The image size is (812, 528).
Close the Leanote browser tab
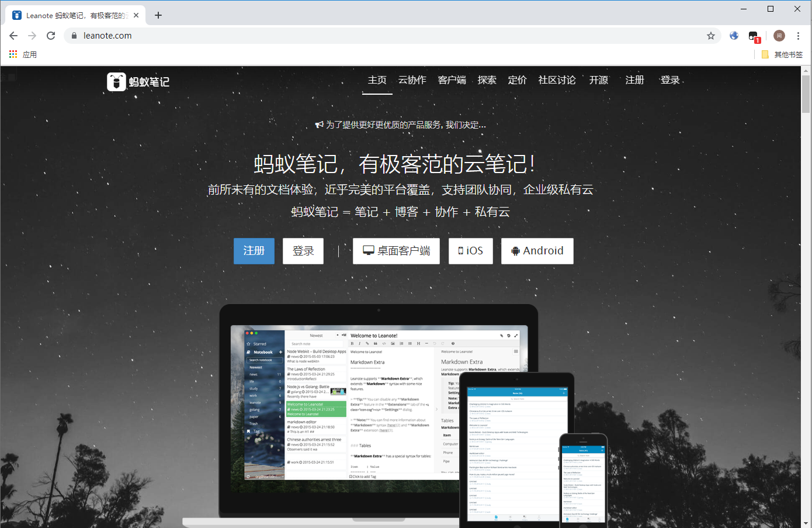(x=136, y=15)
